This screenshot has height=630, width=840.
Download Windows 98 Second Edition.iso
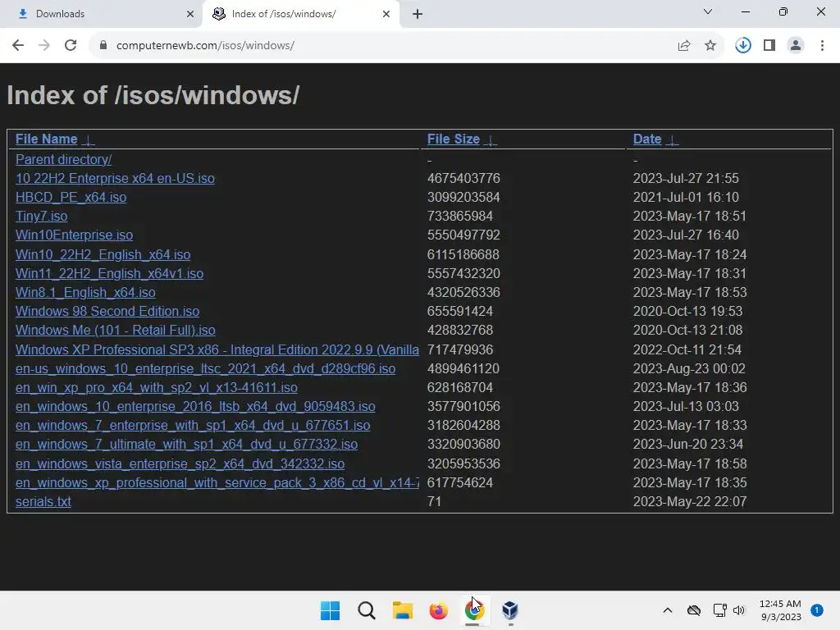[107, 311]
